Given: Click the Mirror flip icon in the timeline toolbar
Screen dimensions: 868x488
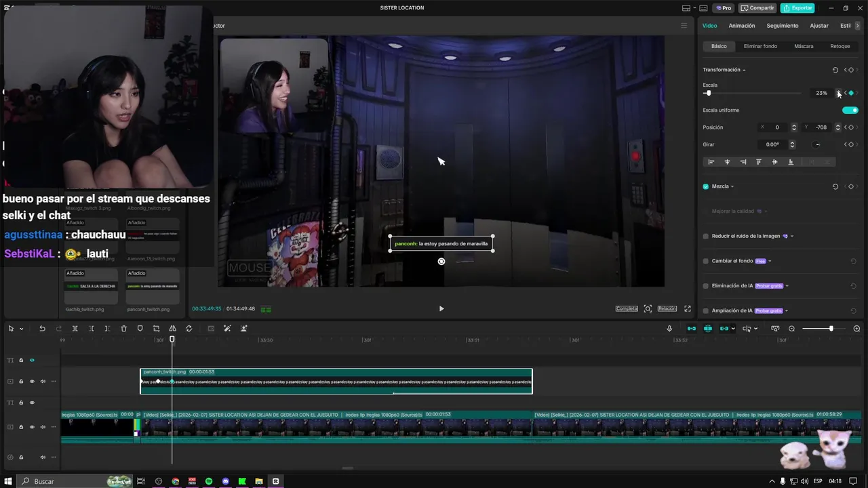Looking at the screenshot, I should [x=172, y=329].
